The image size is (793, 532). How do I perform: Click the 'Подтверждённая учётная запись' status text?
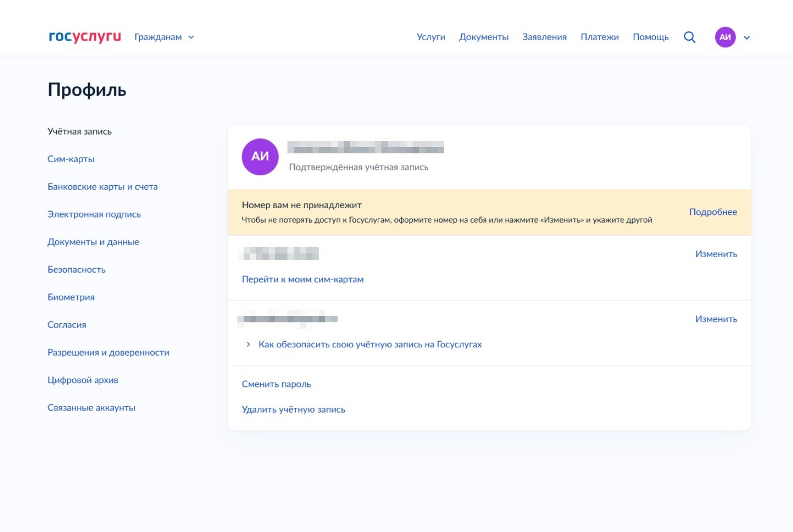[x=359, y=167]
